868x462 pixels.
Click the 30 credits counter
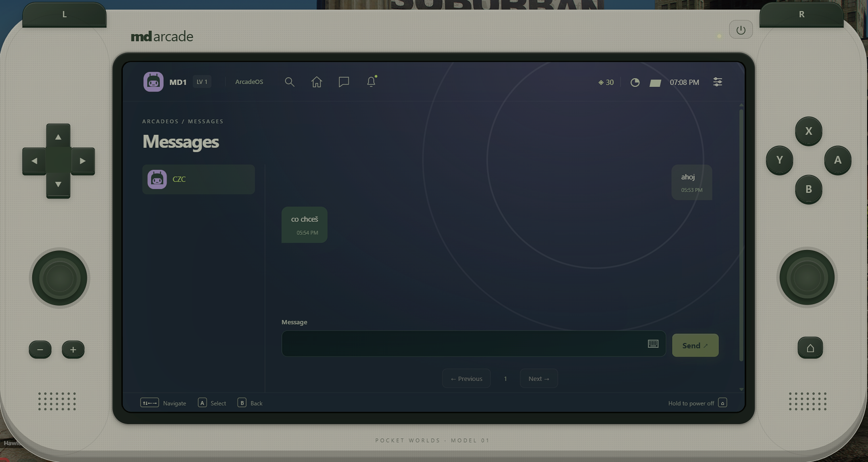(606, 83)
